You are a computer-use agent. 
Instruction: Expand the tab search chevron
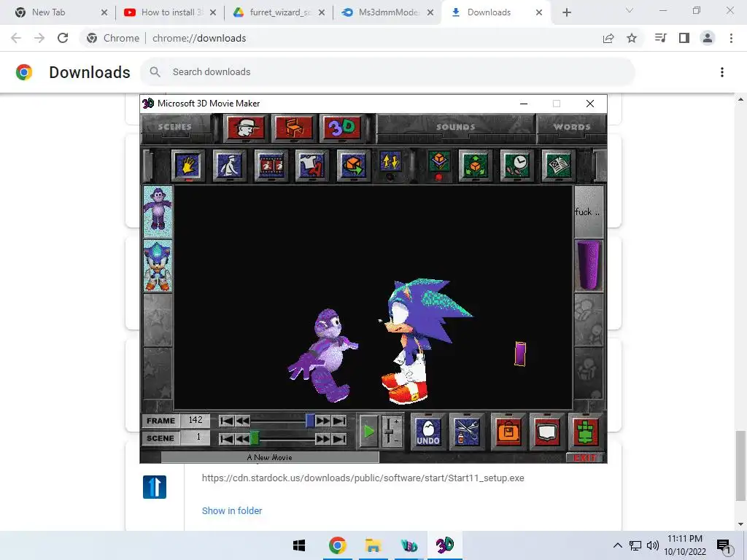pyautogui.click(x=630, y=10)
